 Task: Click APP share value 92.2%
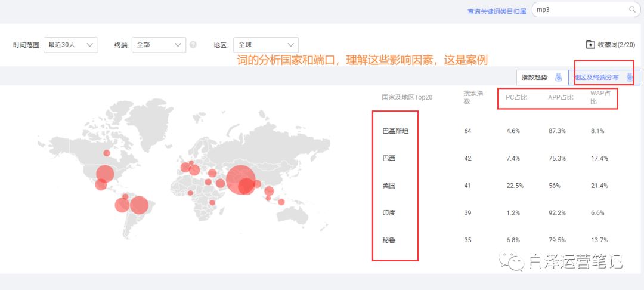tap(557, 213)
